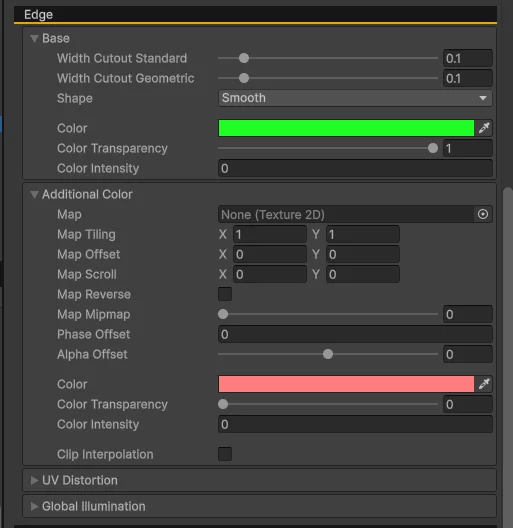Click the Alpha Offset slider handle
The height and width of the screenshot is (528, 513).
328,354
